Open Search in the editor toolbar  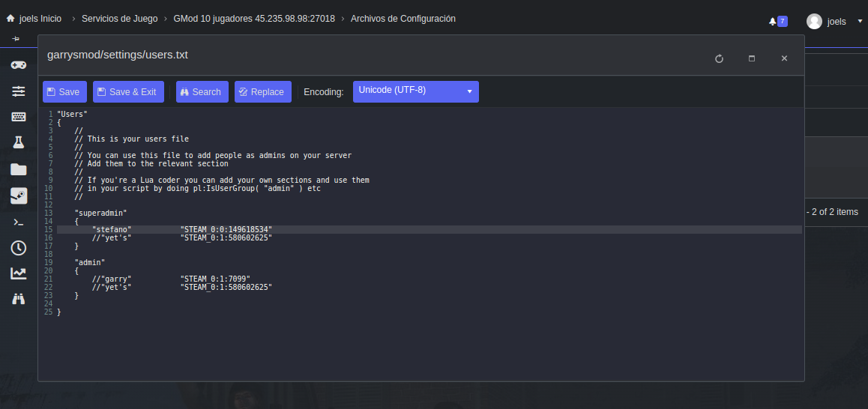click(x=202, y=92)
